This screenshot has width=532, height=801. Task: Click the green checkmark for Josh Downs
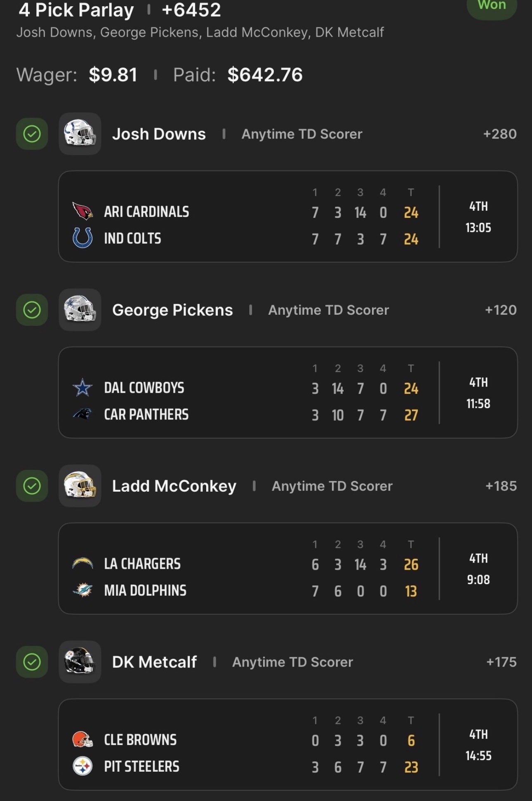[x=32, y=134]
